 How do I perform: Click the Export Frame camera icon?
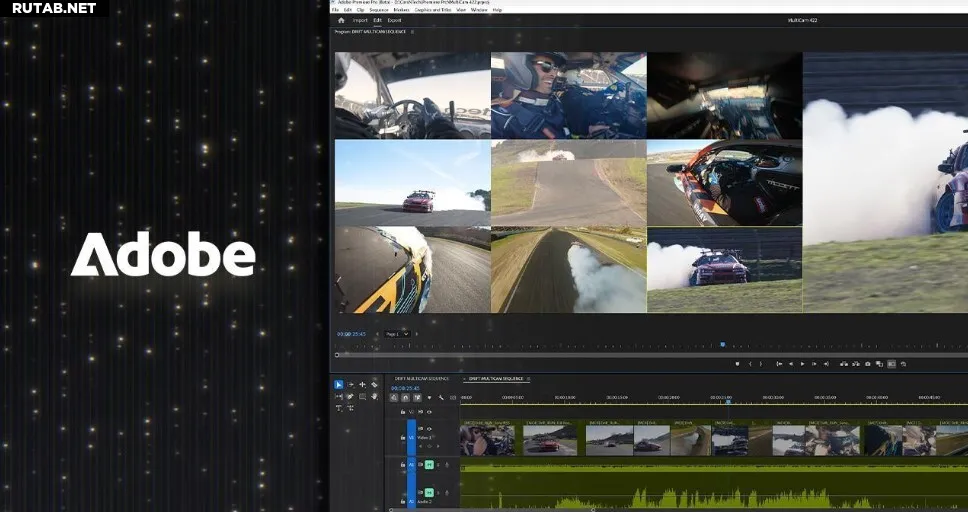[867, 364]
